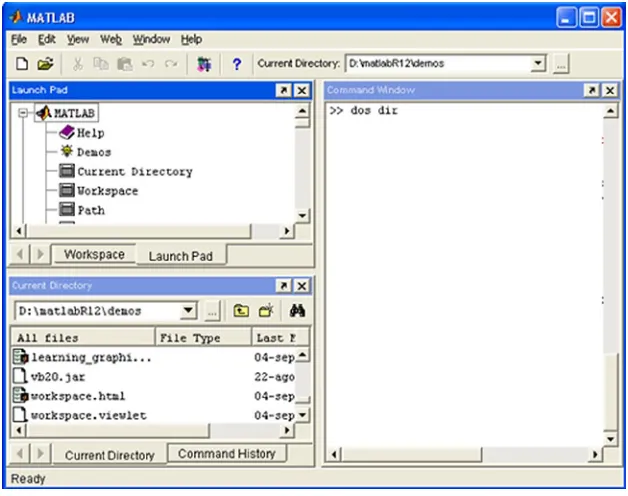Close the Launch Pad panel

(302, 90)
